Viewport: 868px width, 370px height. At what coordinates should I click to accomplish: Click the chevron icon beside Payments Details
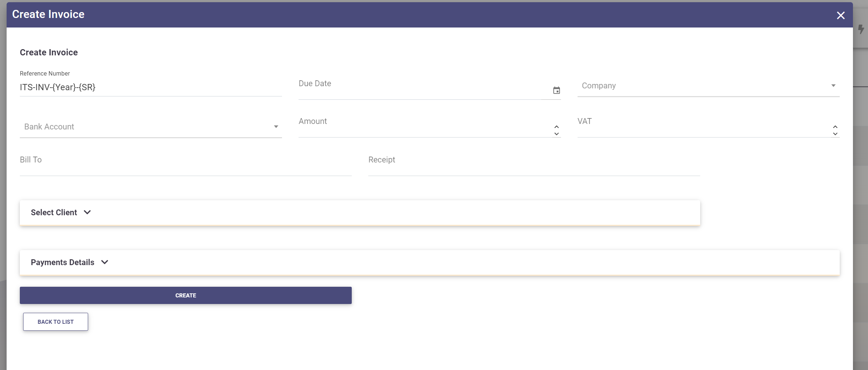point(105,262)
